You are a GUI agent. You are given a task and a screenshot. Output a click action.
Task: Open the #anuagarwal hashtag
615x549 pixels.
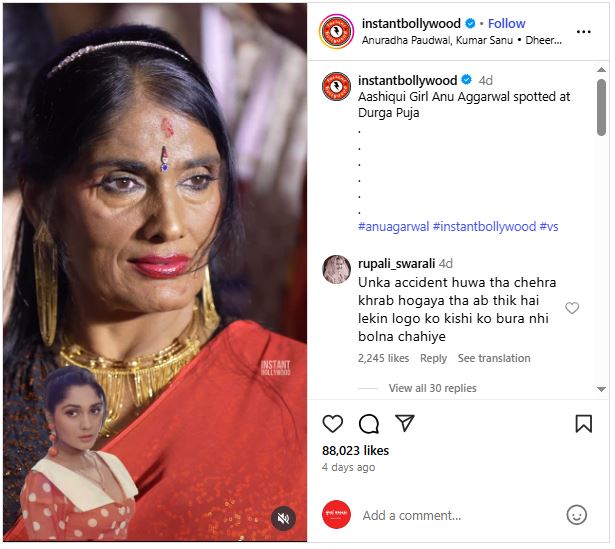393,227
